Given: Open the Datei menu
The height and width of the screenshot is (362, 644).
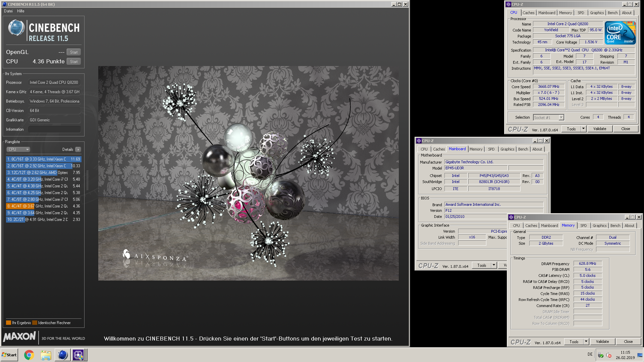Looking at the screenshot, I should coord(8,11).
